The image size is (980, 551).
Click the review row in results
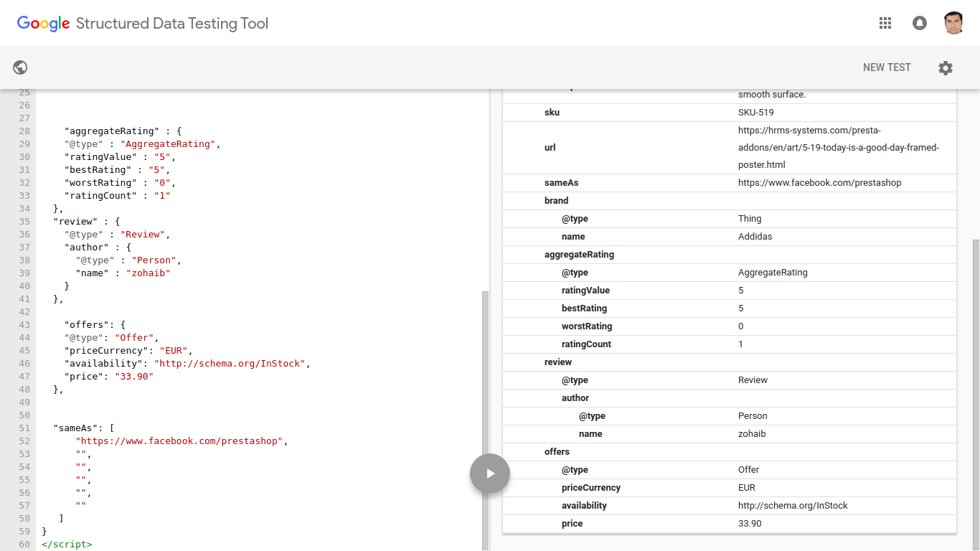(729, 362)
